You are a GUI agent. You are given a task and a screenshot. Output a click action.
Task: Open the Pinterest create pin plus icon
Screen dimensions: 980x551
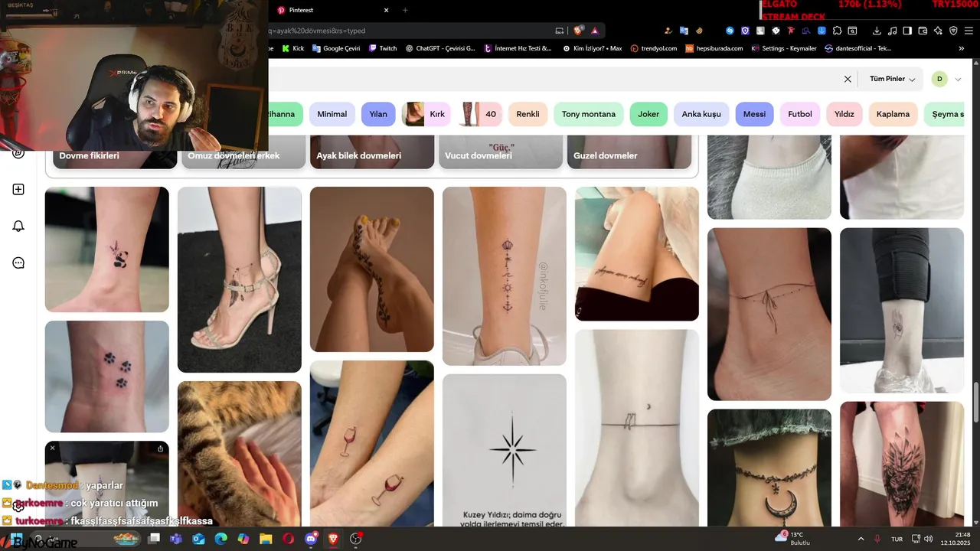coord(18,190)
